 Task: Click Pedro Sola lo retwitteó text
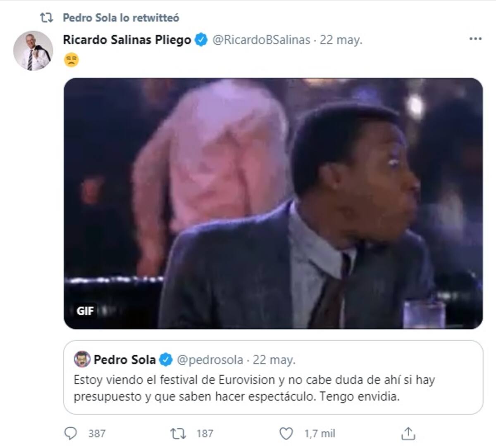coord(121,18)
